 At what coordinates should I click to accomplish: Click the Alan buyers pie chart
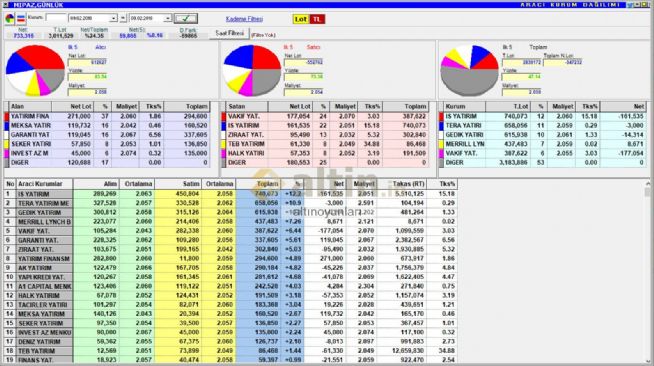coord(35,70)
